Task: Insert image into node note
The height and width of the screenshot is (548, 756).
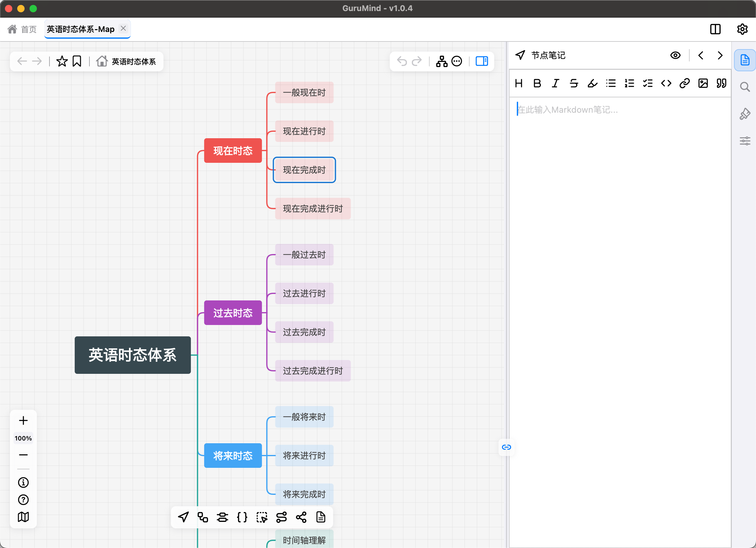Action: (x=703, y=83)
